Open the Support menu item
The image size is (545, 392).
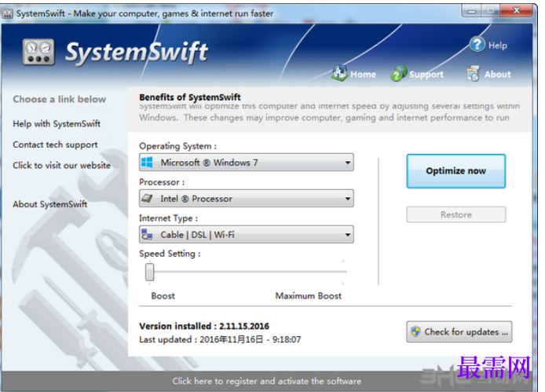417,74
